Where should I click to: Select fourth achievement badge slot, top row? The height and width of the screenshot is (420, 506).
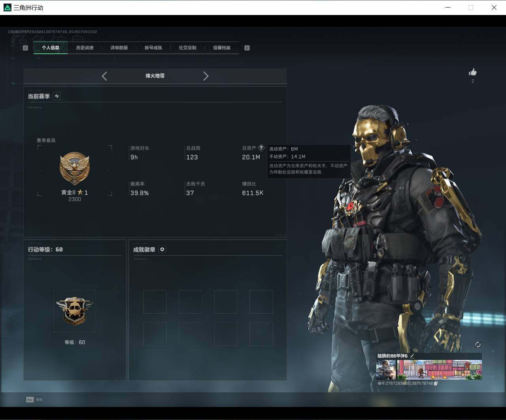point(261,302)
